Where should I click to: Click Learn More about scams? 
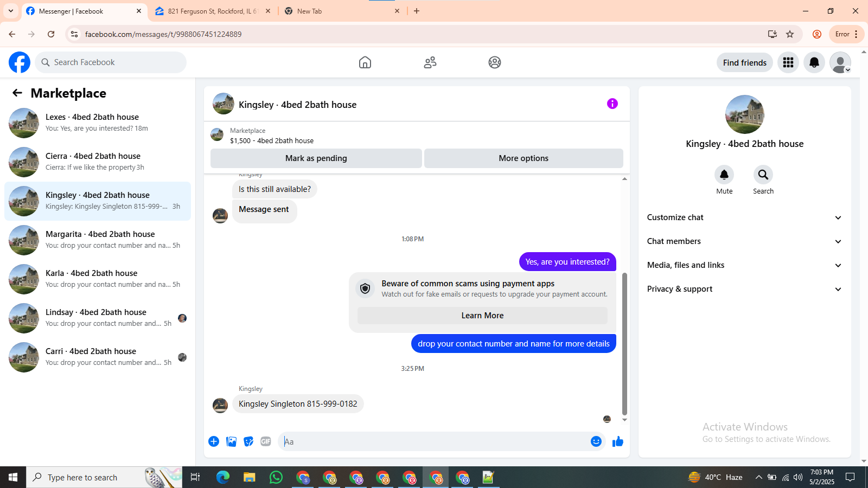(482, 316)
